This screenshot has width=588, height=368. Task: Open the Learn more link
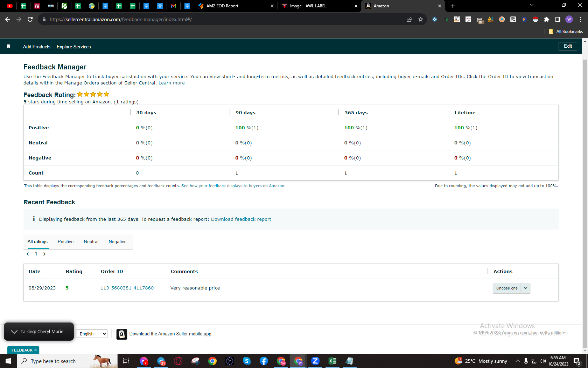tap(171, 83)
